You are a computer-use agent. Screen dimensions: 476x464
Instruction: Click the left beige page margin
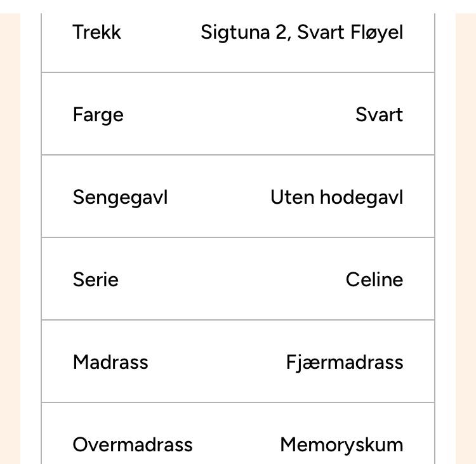coord(10,239)
